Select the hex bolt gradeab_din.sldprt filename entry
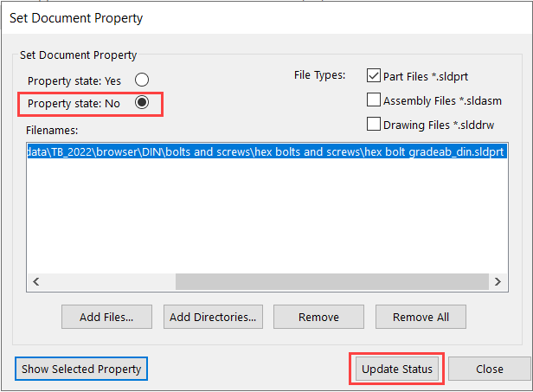Image resolution: width=533 pixels, height=392 pixels. point(266,151)
